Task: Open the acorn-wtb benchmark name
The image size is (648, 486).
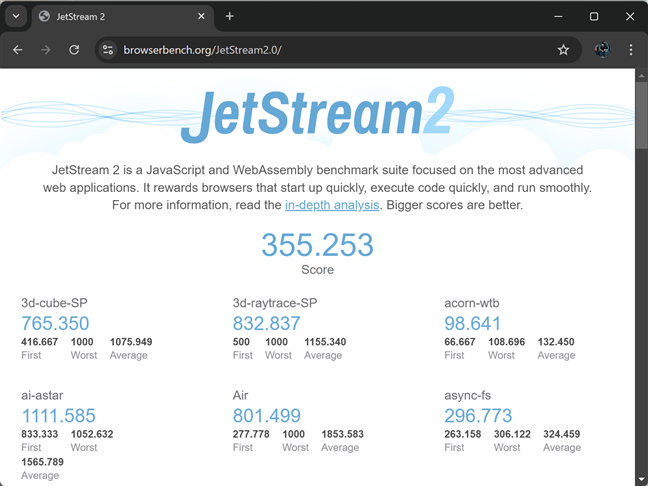Action: (x=472, y=303)
